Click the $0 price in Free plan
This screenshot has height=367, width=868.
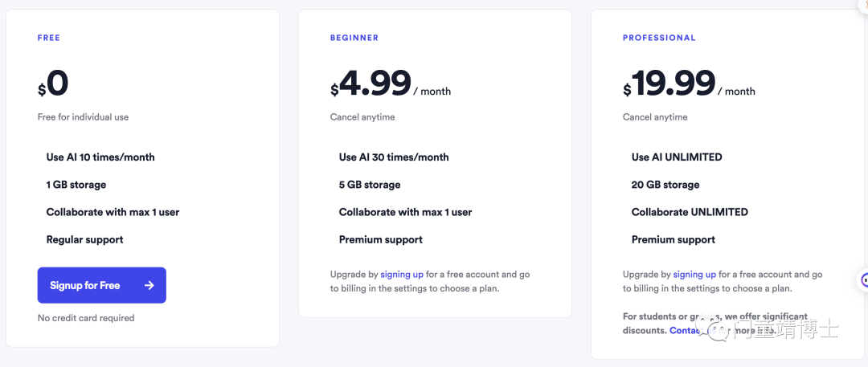pos(53,84)
